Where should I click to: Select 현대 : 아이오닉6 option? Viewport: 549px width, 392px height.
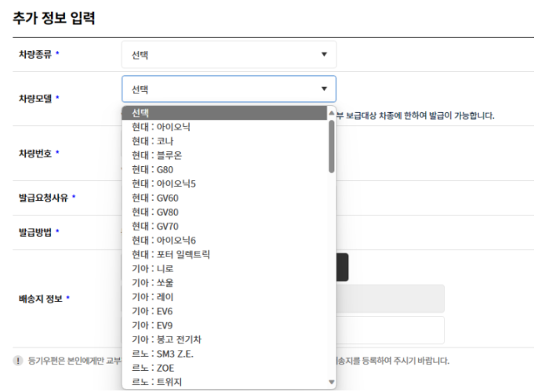coord(224,241)
